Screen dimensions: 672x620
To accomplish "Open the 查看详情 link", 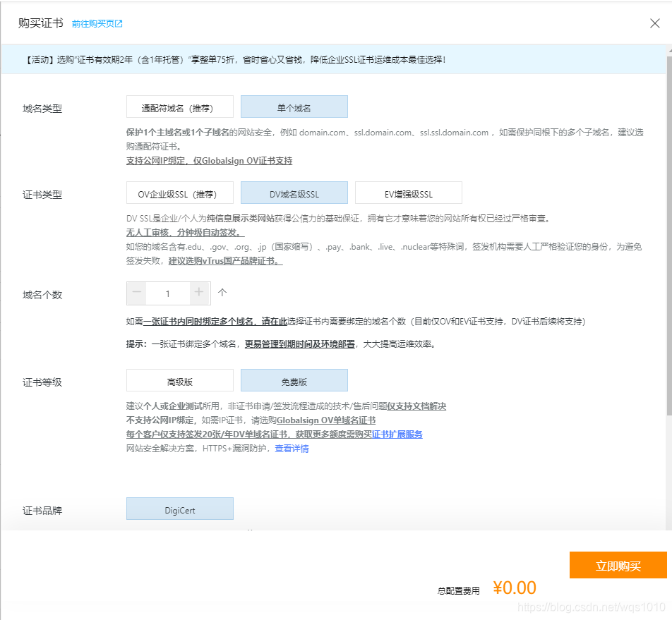I will click(x=292, y=448).
